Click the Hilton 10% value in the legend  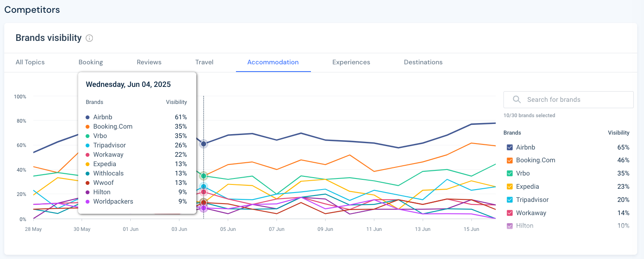point(624,226)
